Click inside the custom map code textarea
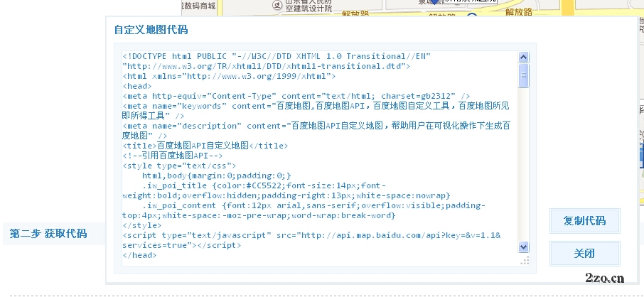This screenshot has height=297, width=644. point(321,158)
